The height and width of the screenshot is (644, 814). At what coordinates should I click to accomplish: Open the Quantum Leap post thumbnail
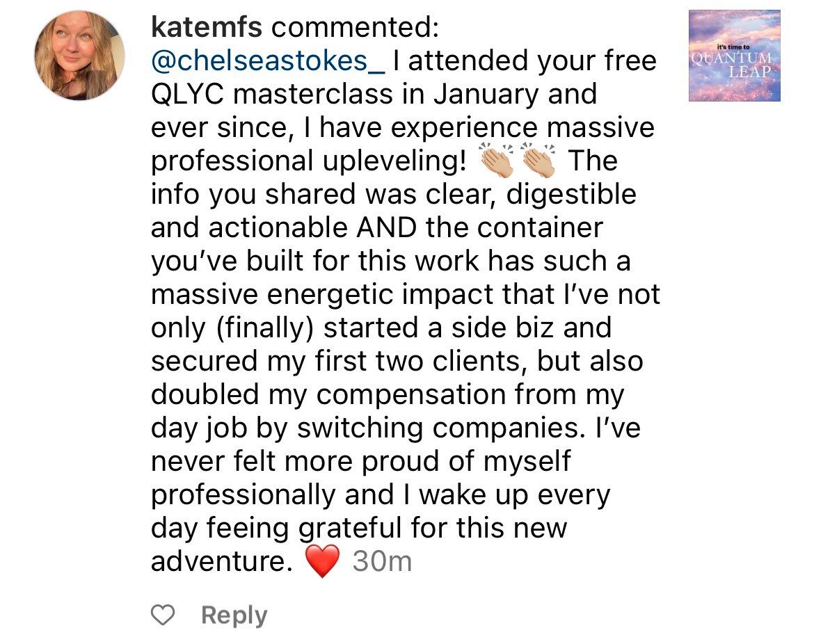[734, 56]
